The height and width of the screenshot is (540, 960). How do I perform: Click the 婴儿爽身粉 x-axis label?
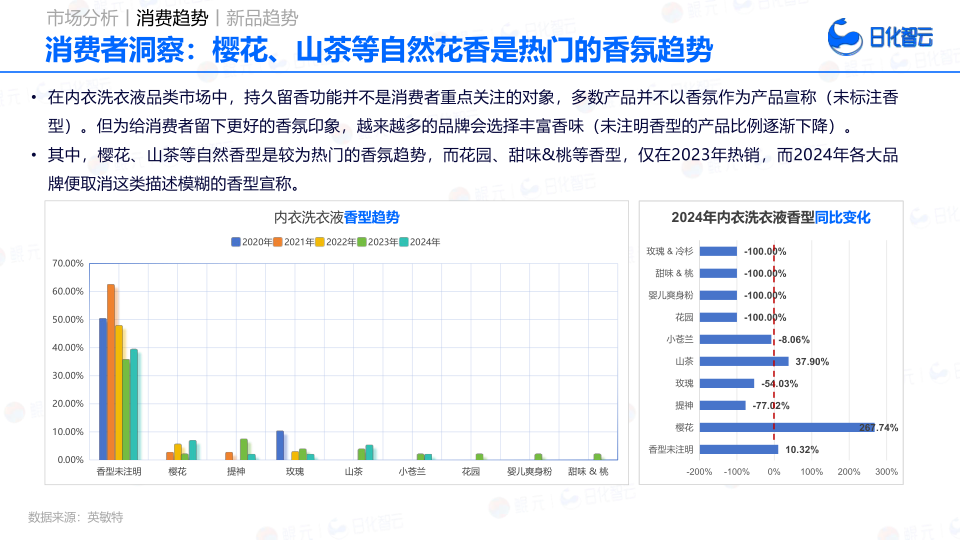530,471
